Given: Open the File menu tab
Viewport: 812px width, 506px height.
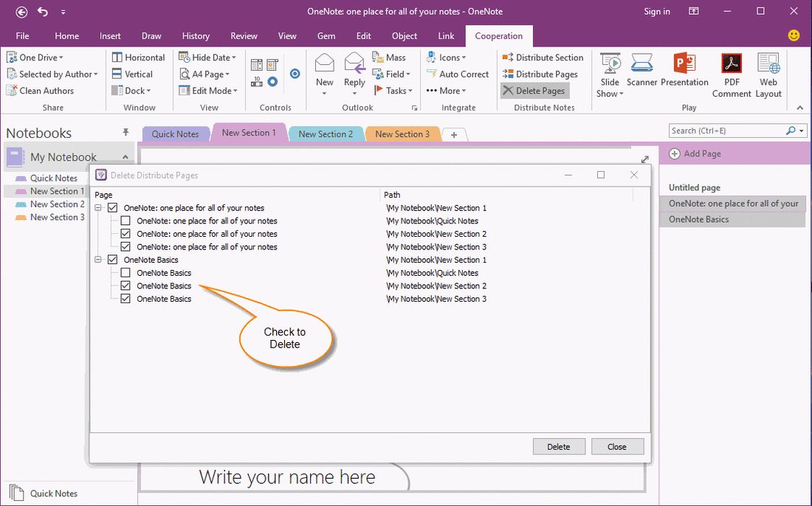Looking at the screenshot, I should 22,35.
